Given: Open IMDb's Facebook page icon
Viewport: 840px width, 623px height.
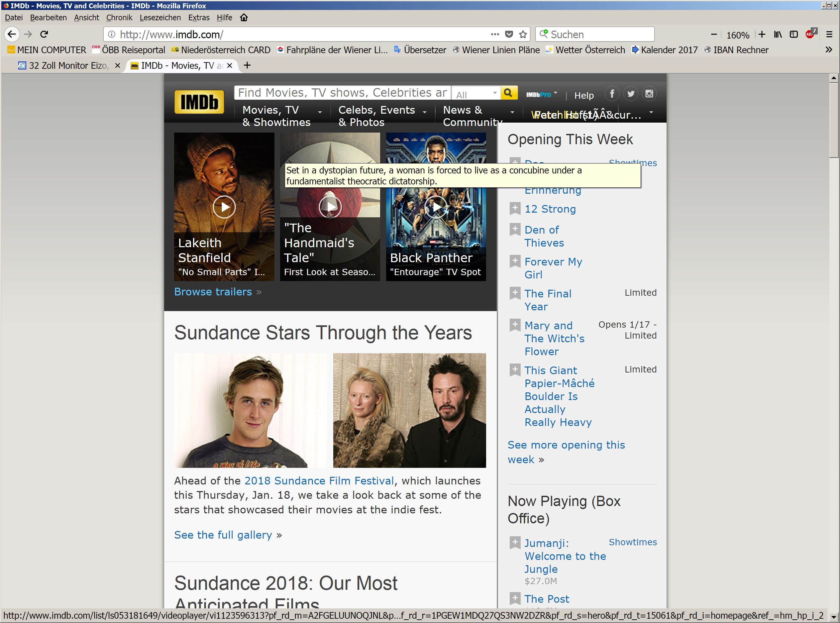Looking at the screenshot, I should pos(612,93).
